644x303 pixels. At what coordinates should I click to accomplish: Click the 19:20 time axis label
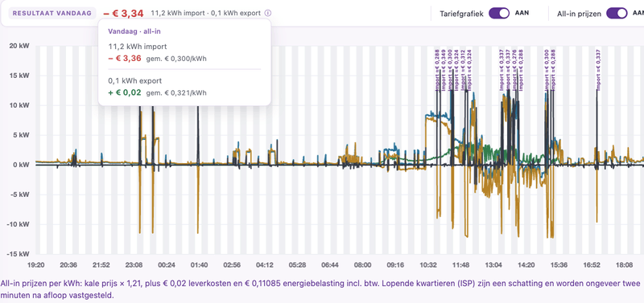point(35,265)
